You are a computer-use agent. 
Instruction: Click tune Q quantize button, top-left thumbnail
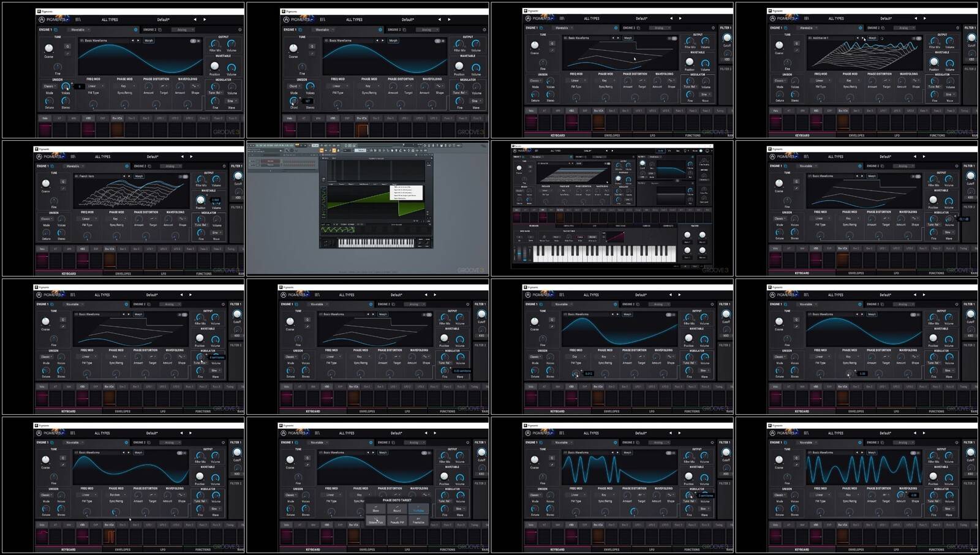tap(67, 47)
